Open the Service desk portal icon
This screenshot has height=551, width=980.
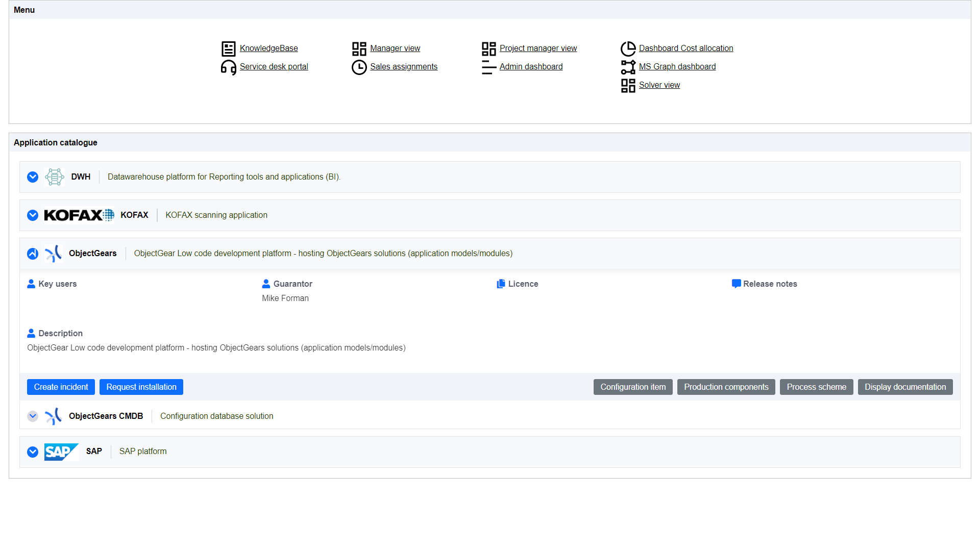(x=228, y=67)
